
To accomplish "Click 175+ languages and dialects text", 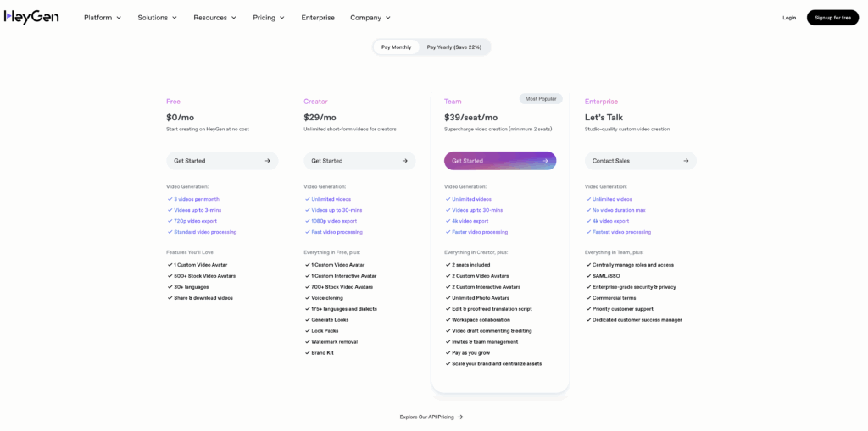I will pyautogui.click(x=344, y=309).
